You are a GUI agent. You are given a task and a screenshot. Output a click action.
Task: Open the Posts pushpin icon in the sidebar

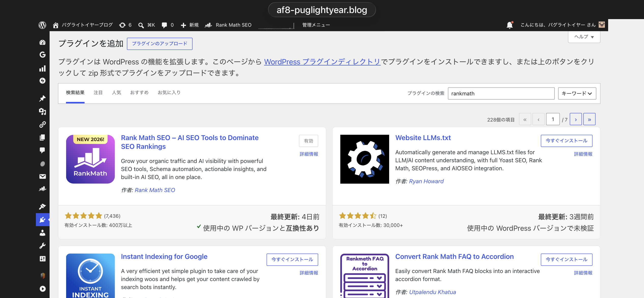pos(42,98)
